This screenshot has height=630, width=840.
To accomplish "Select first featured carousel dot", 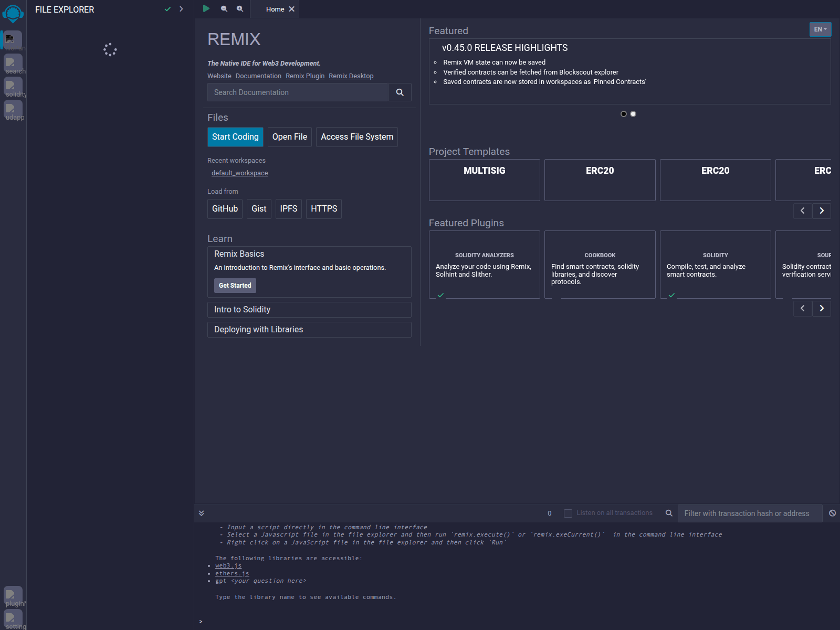I will coord(624,114).
